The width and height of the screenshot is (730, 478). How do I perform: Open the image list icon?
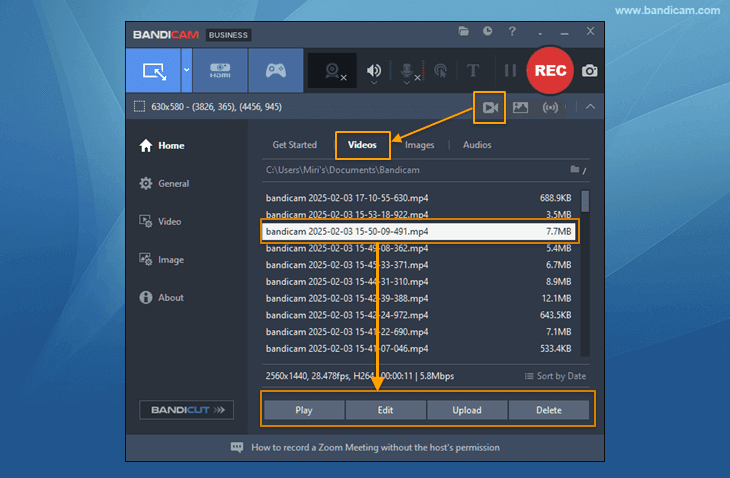point(520,108)
